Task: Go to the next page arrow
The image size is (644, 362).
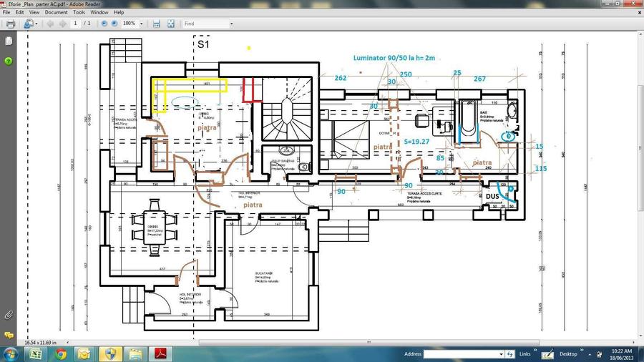Action: [x=63, y=24]
